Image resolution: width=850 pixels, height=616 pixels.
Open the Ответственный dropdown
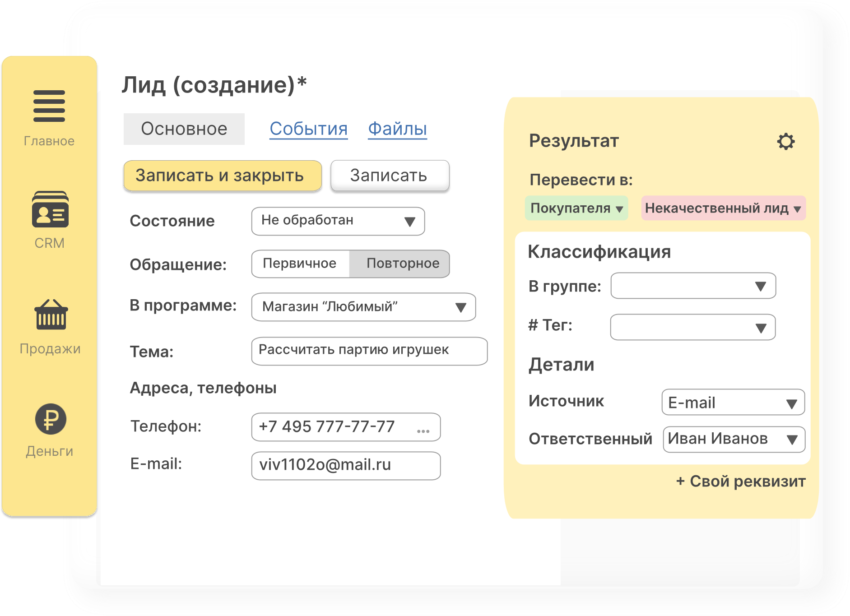792,440
